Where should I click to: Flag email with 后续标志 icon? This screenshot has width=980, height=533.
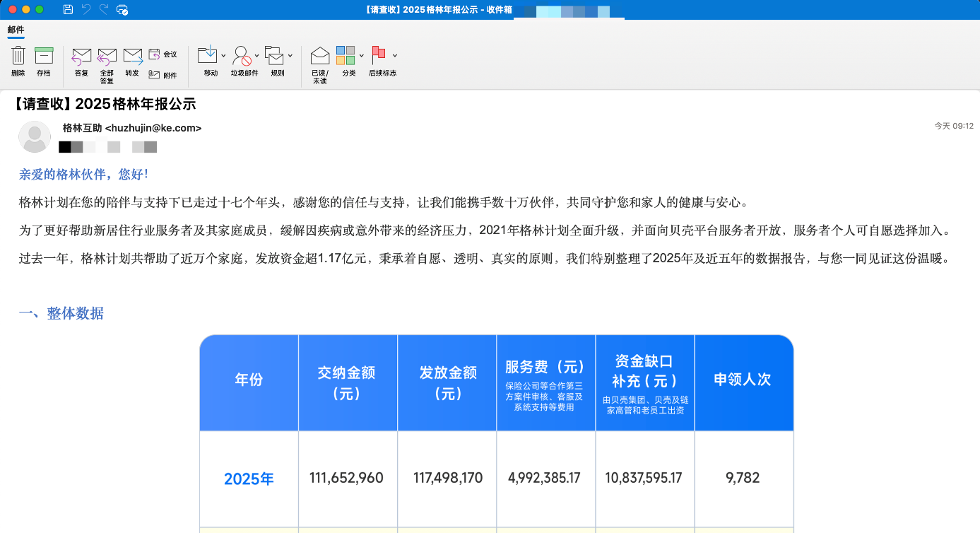[x=379, y=55]
